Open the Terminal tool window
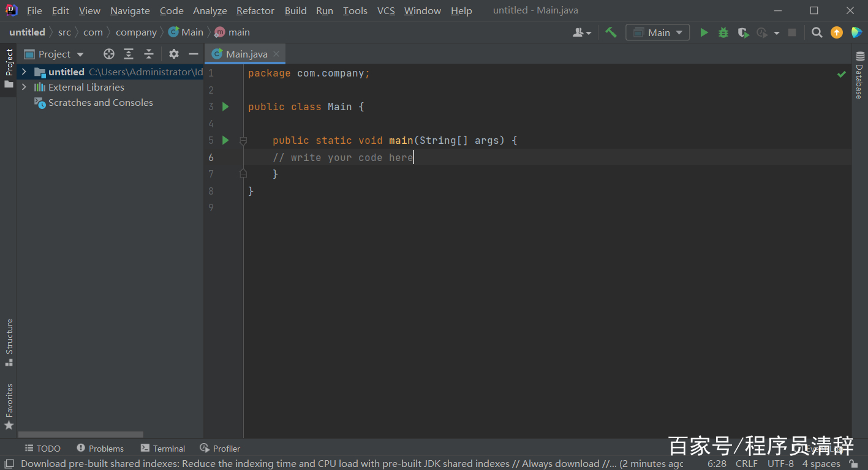Screen dimensions: 868x470 [x=163, y=449]
